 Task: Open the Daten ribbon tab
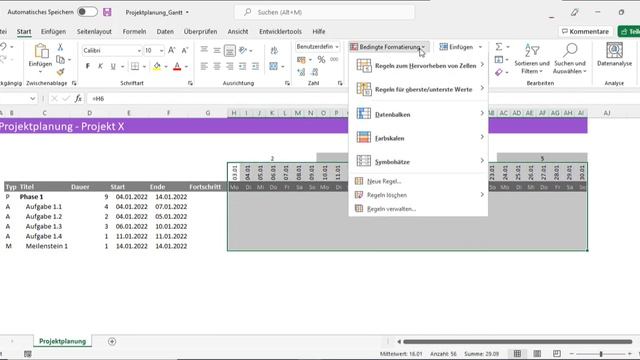[x=165, y=31]
